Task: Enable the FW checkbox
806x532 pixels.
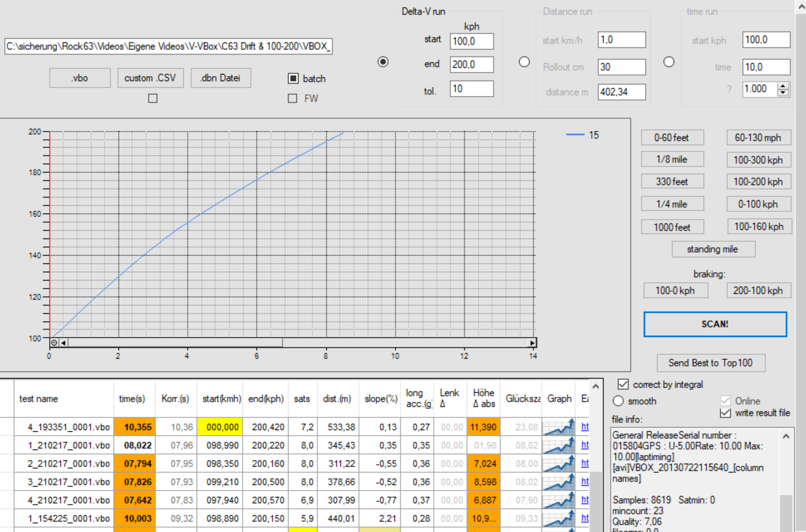Action: pyautogui.click(x=292, y=98)
